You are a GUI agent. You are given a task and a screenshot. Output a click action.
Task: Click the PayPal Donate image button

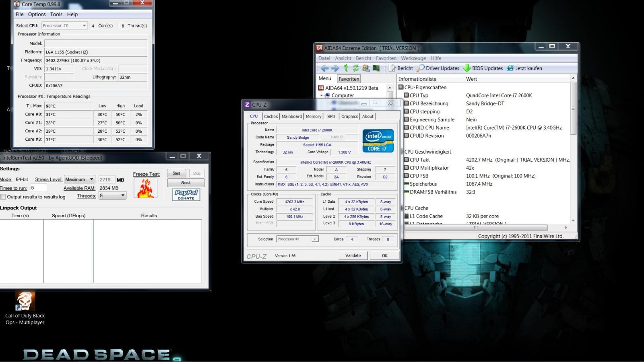pyautogui.click(x=186, y=195)
